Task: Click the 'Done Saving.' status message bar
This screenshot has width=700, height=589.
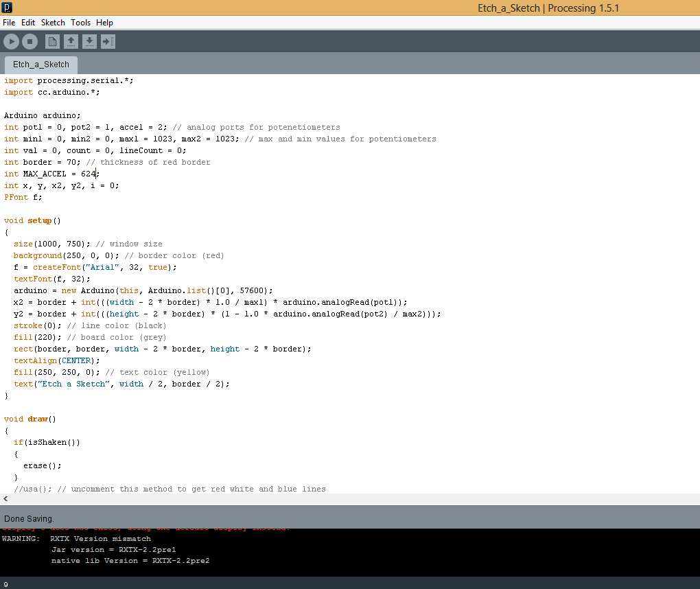Action: click(350, 518)
